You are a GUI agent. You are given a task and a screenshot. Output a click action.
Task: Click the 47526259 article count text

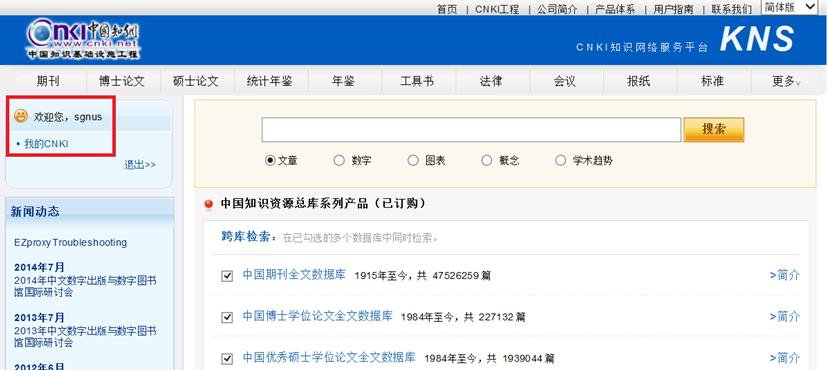tap(455, 275)
